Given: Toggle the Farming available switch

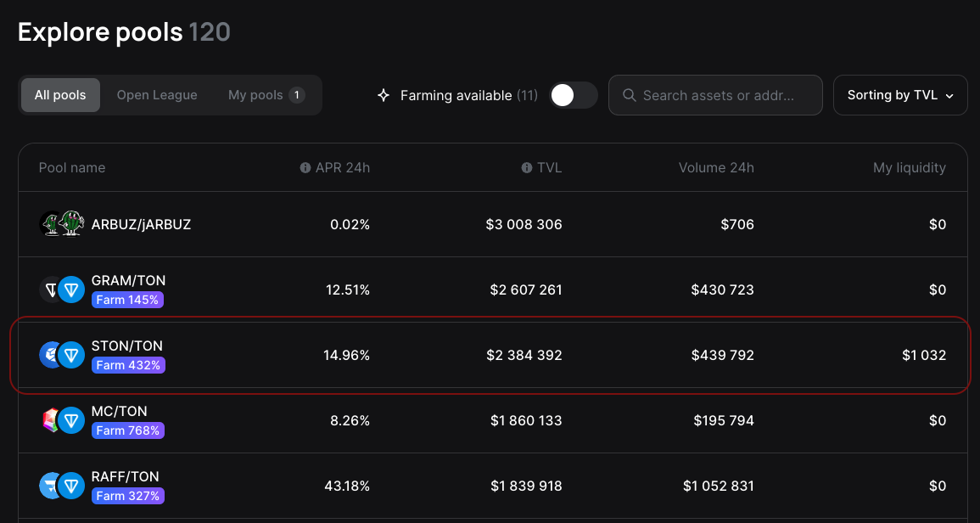Looking at the screenshot, I should pos(573,95).
